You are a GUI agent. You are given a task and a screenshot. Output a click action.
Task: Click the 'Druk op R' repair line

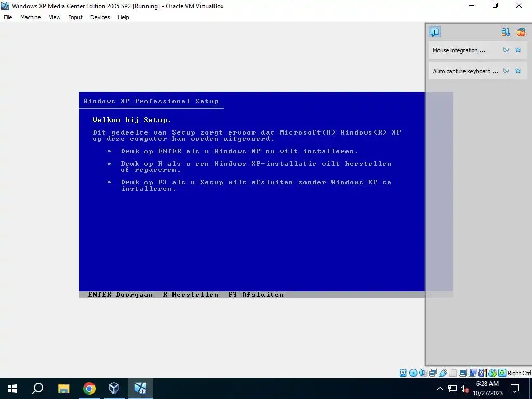pos(256,167)
